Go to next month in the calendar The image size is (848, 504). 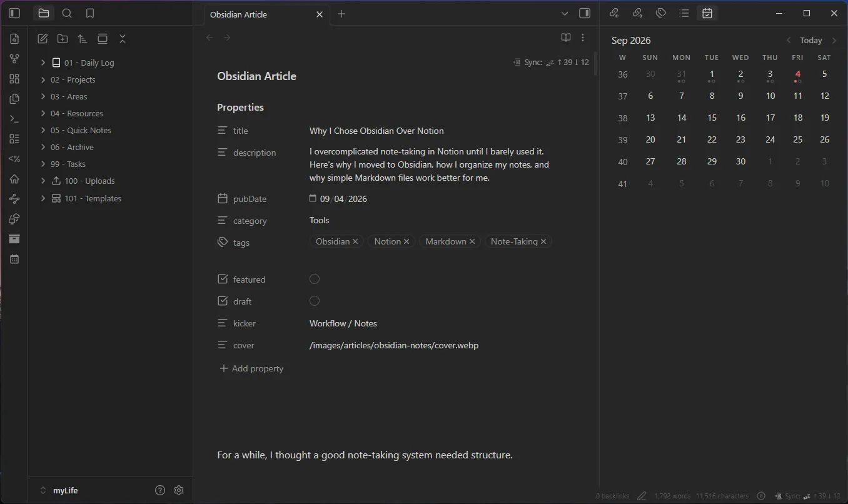point(834,40)
